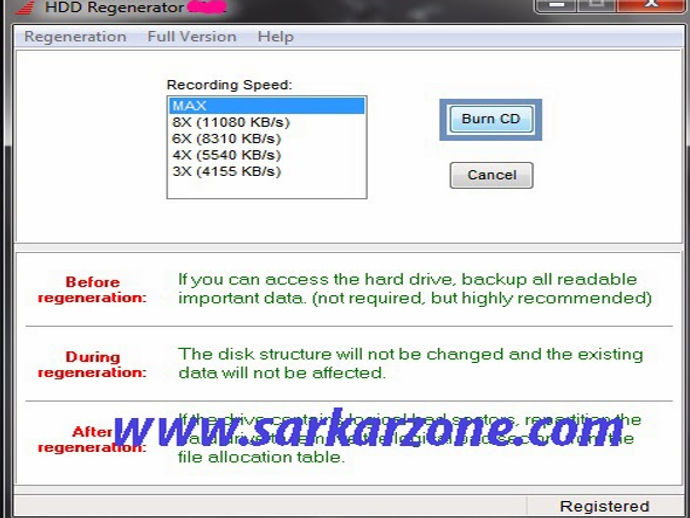Click the disk structure will not change note
Image resolution: width=690 pixels, height=518 pixels.
pos(411,364)
